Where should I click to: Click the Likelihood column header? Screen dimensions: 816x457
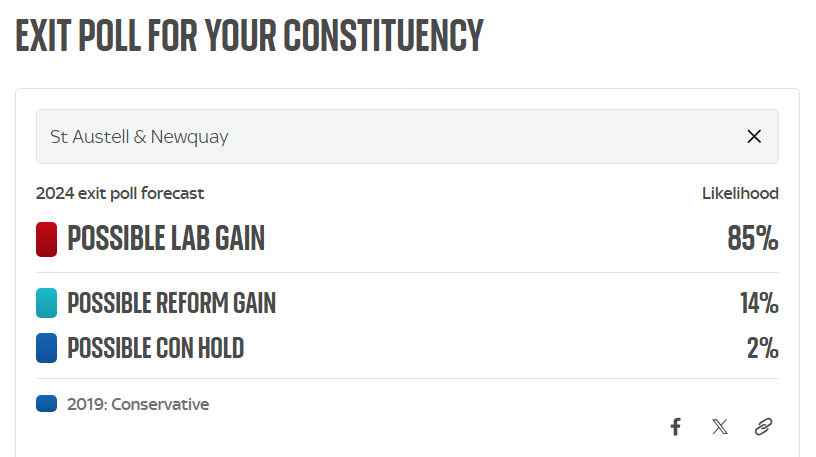coord(740,193)
